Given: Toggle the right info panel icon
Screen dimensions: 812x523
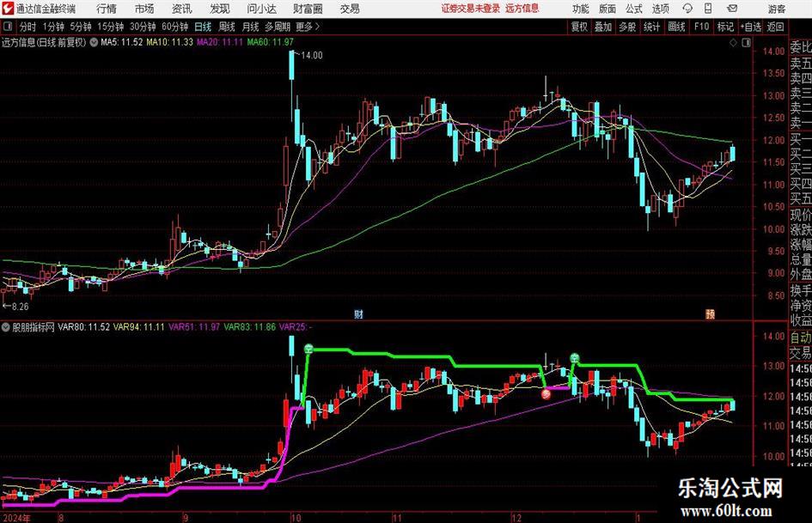Looking at the screenshot, I should click(746, 43).
